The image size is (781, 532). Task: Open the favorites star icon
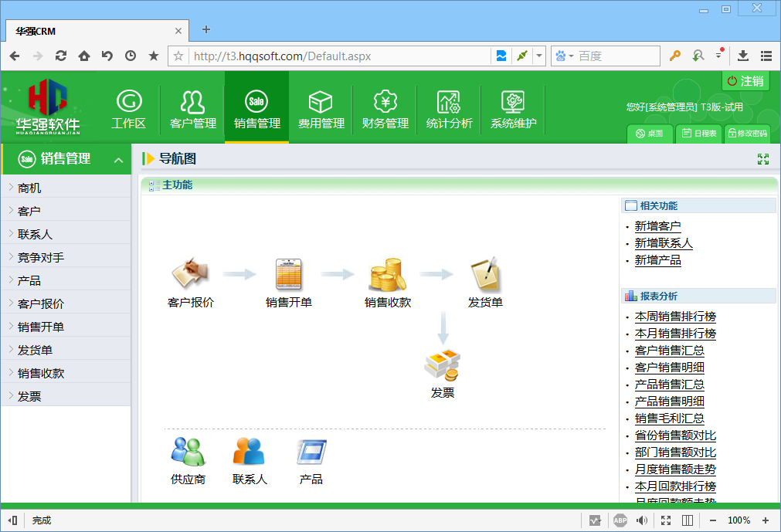click(154, 56)
